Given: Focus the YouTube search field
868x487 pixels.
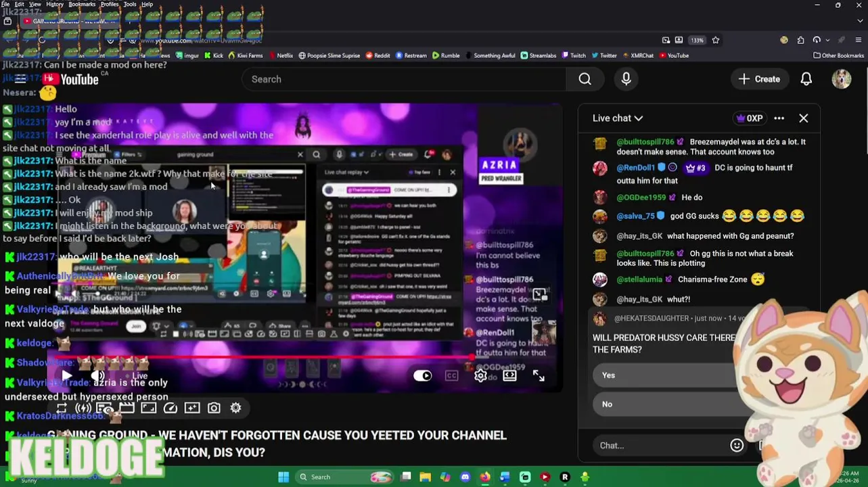Looking at the screenshot, I should (x=405, y=79).
